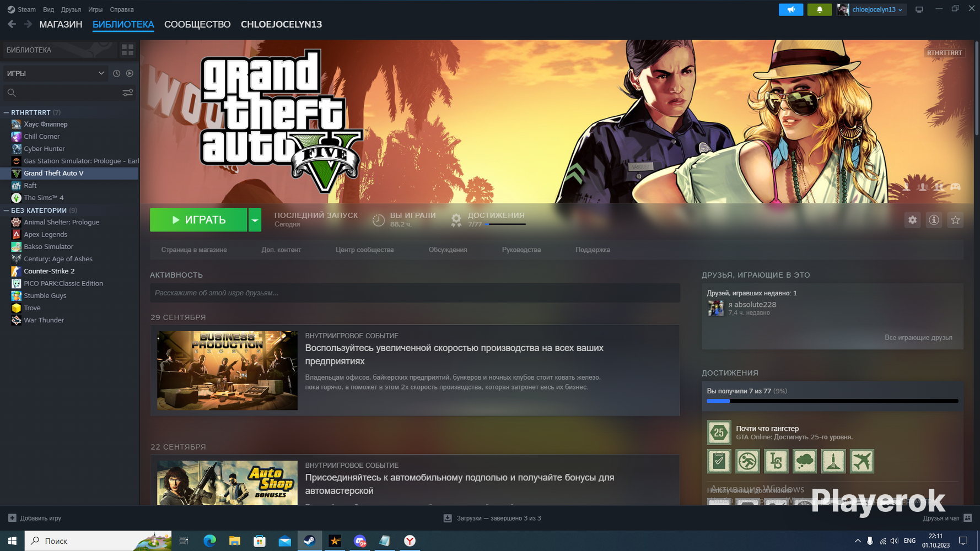Image resolution: width=980 pixels, height=551 pixels.
Task: Select Apex Legends in library list
Action: [x=69, y=235]
